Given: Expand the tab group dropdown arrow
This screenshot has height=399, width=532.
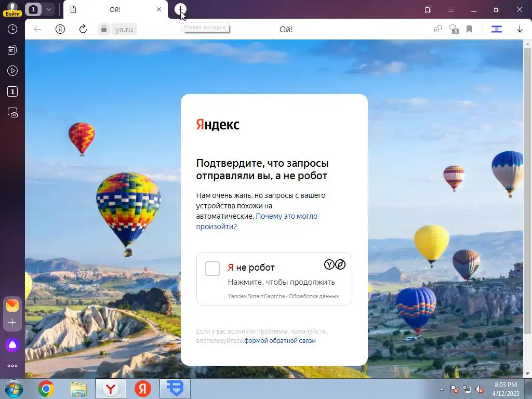Looking at the screenshot, I should (48, 9).
